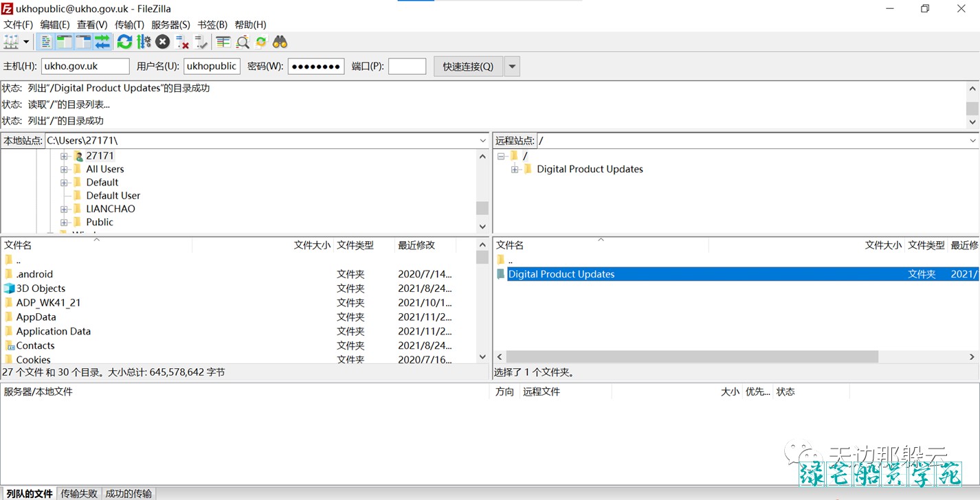Expand the All Users tree node
This screenshot has width=980, height=500.
tap(64, 169)
